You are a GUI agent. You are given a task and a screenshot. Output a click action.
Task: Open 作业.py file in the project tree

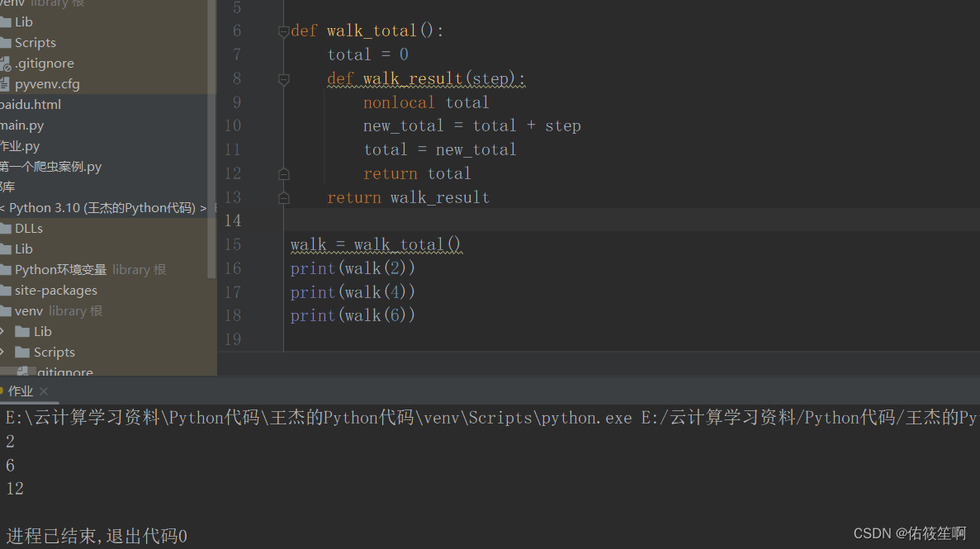coord(20,145)
